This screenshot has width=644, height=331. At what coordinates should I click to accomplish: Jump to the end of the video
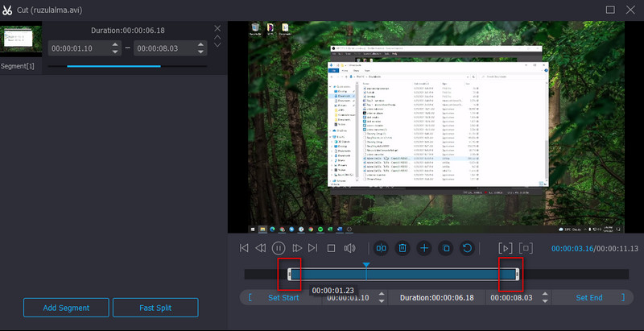click(313, 248)
